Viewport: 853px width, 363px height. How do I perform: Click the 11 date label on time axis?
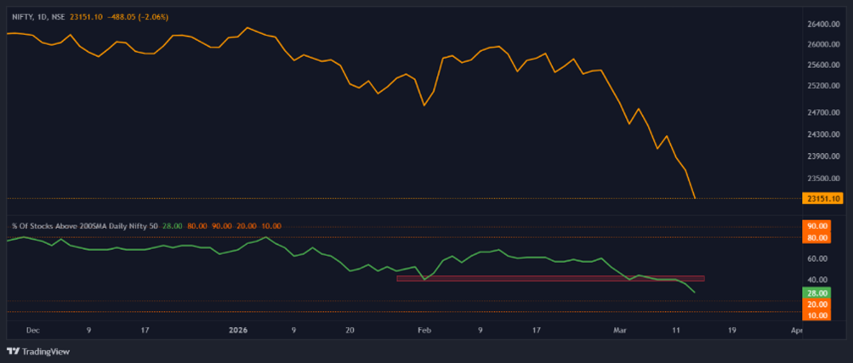coord(676,330)
